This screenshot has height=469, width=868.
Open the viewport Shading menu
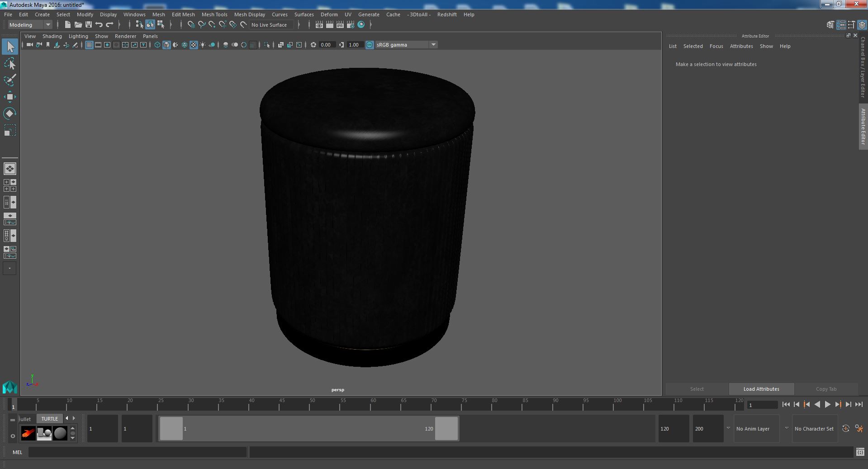[x=52, y=36]
